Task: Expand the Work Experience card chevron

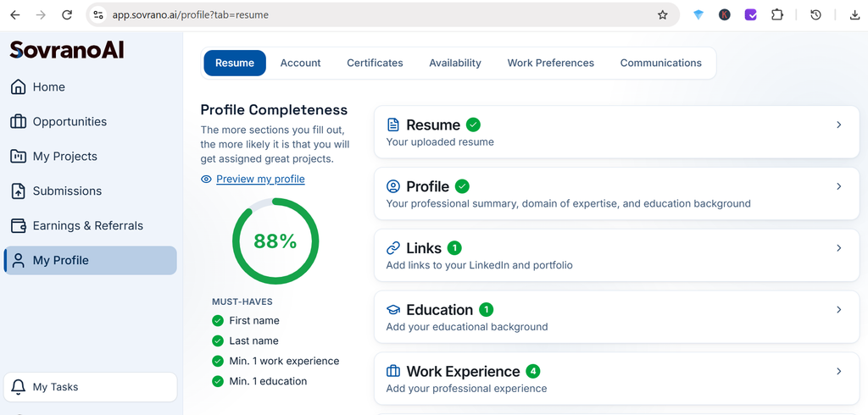Action: [x=838, y=371]
